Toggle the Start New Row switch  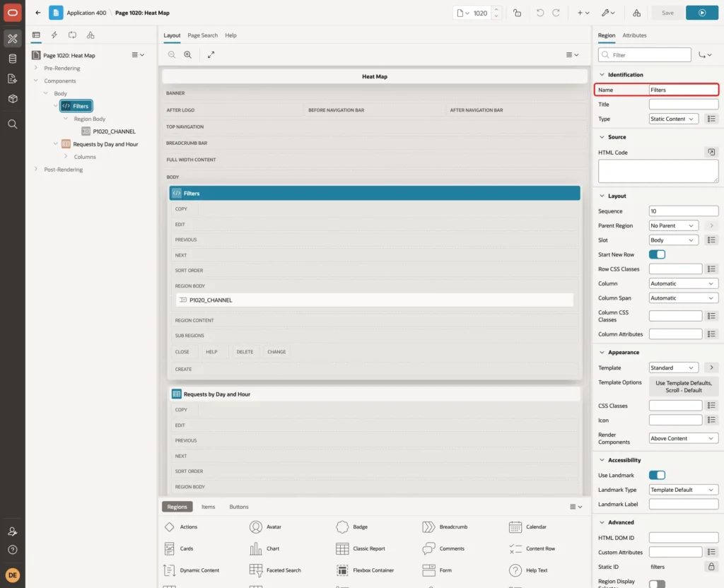657,254
